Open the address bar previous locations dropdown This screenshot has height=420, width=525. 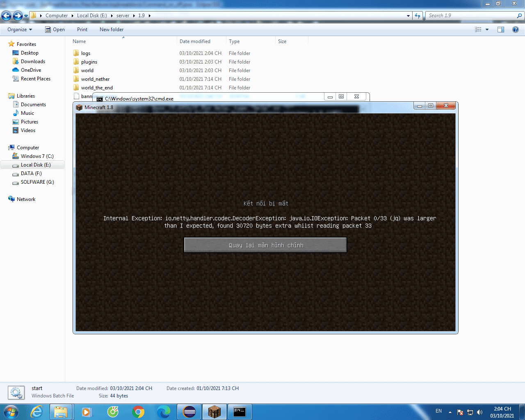408,16
